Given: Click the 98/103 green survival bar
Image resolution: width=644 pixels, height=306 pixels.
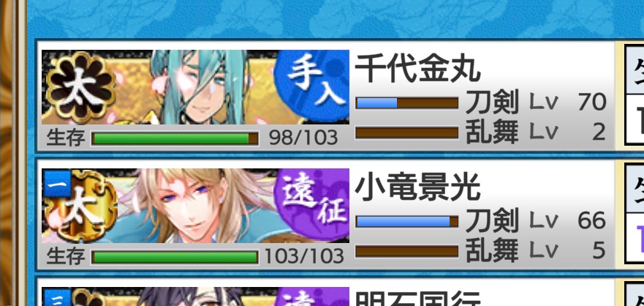Looking at the screenshot, I should pyautogui.click(x=175, y=138).
